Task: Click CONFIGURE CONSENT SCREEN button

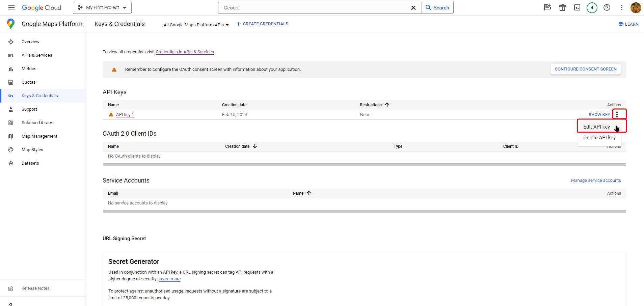Action: tap(586, 69)
